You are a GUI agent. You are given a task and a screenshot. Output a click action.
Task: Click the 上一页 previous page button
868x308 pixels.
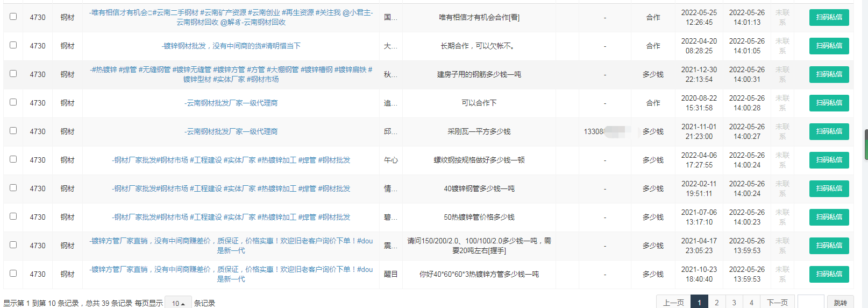(673, 303)
